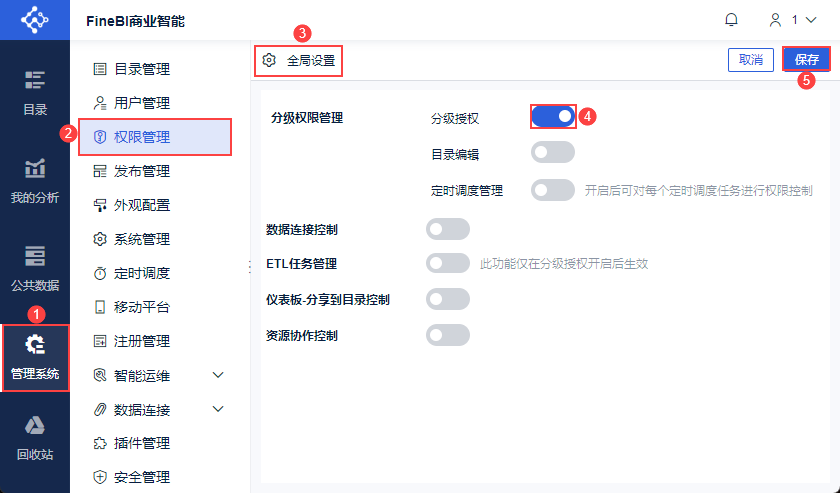Toggle the 资源协作控制 switch
The height and width of the screenshot is (493, 840).
pos(448,335)
